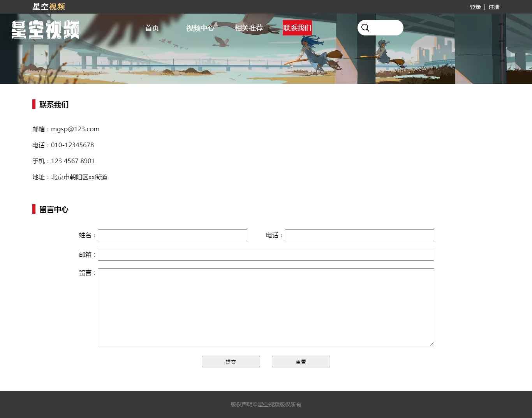
Task: Open the 首页 navigation item
Action: 152,28
